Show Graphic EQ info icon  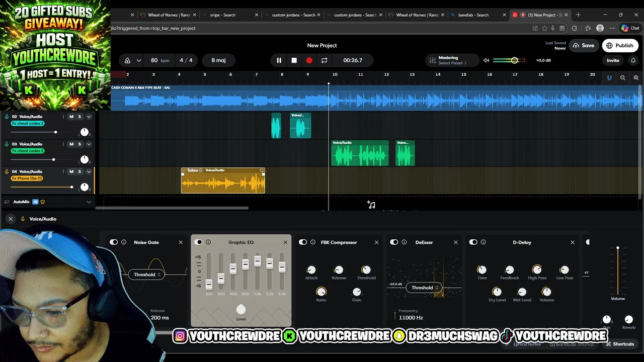pyautogui.click(x=208, y=242)
